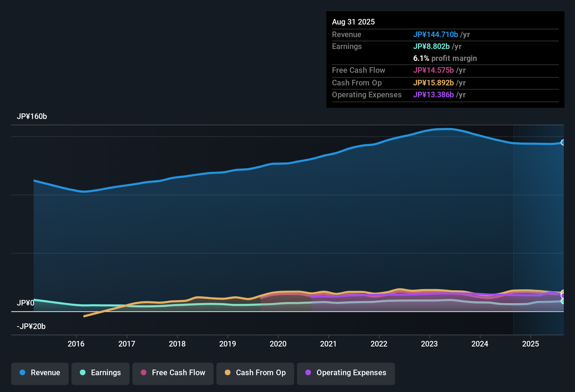Click the Earnings line endpoint marker
Viewport: 575px width, 392px height.
click(x=563, y=301)
